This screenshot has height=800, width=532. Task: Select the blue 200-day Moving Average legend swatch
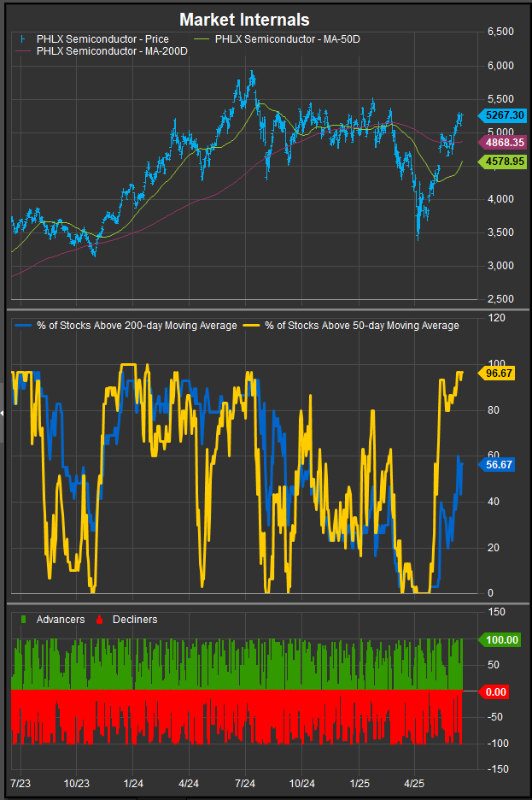[23, 326]
